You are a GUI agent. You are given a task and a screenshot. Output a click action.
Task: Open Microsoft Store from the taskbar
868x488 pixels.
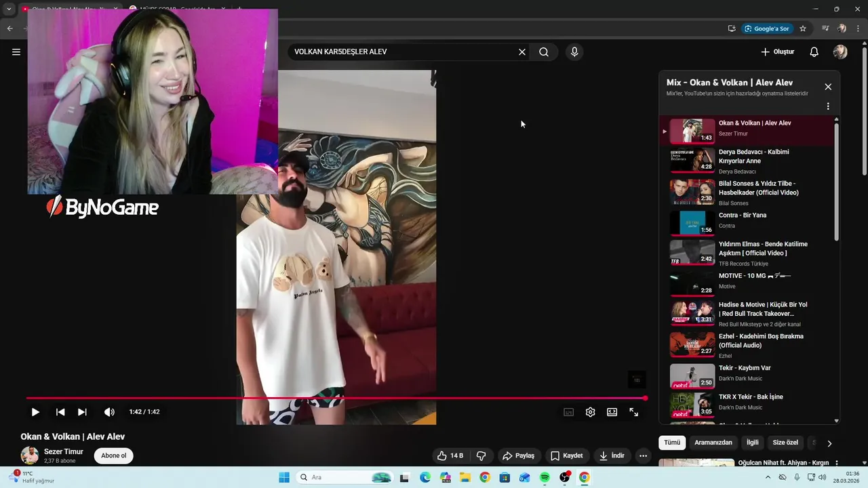pyautogui.click(x=505, y=477)
